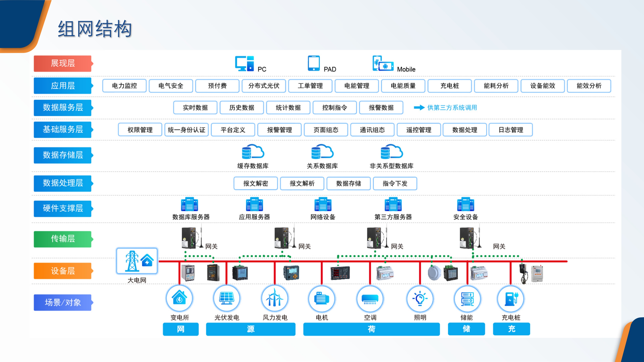
Task: Select the 传输层 green layer label
Action: [x=63, y=239]
